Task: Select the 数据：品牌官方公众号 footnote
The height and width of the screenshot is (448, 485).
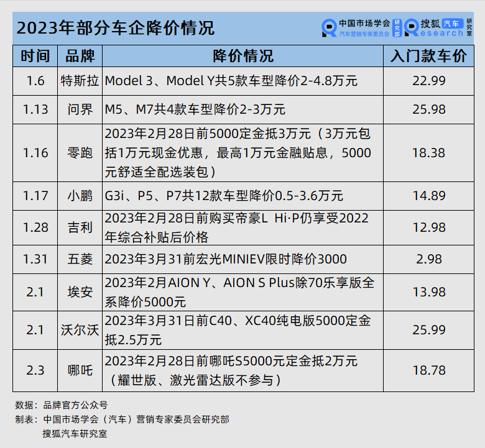Action: (61, 405)
